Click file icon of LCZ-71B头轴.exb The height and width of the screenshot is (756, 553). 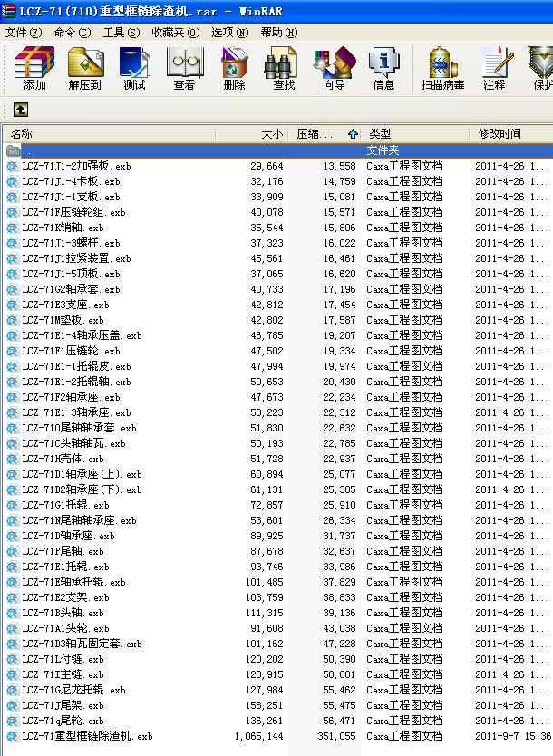coord(12,613)
